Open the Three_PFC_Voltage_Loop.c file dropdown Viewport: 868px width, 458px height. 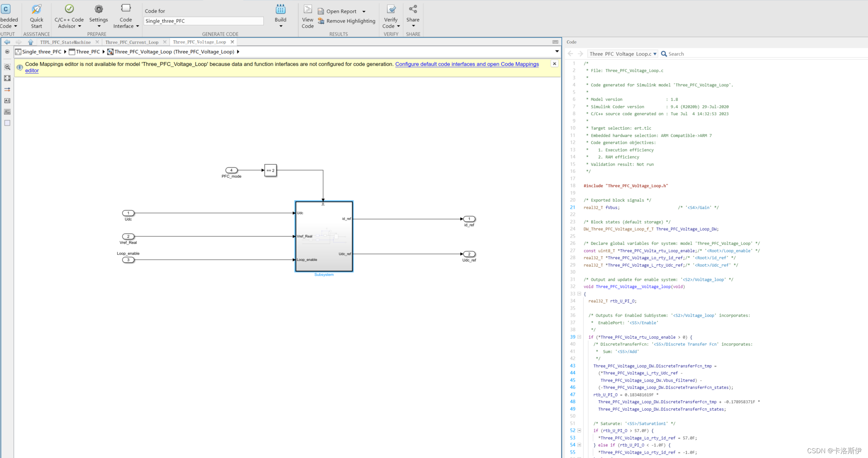point(655,54)
